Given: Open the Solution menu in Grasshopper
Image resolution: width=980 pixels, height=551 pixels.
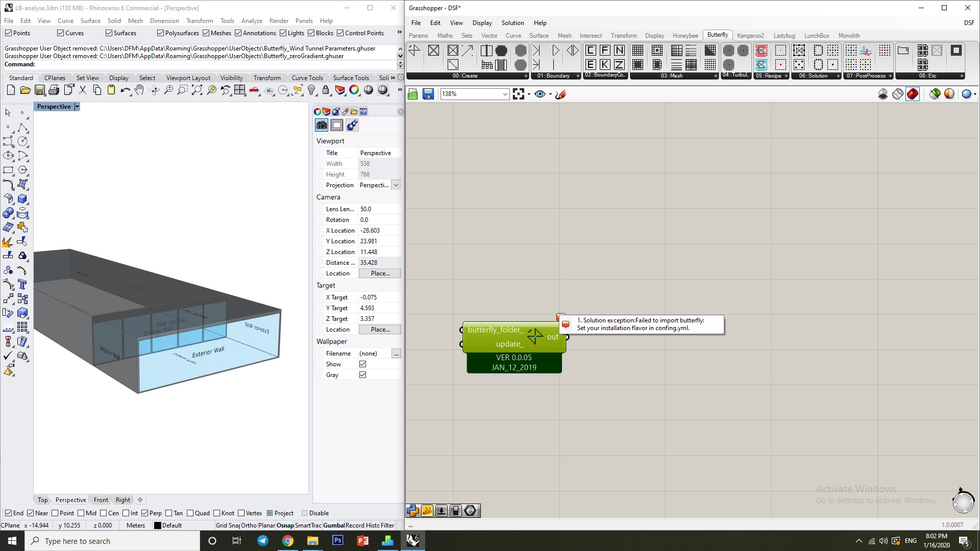Looking at the screenshot, I should [512, 23].
